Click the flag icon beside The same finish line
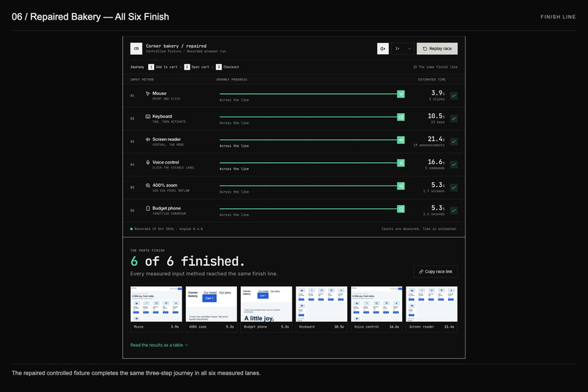This screenshot has height=392, width=588. coord(415,66)
